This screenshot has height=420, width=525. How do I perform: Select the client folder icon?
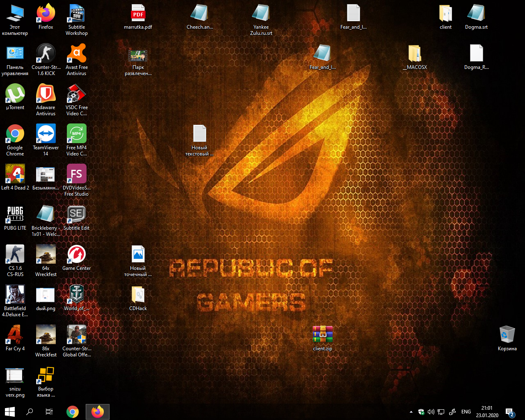click(446, 17)
